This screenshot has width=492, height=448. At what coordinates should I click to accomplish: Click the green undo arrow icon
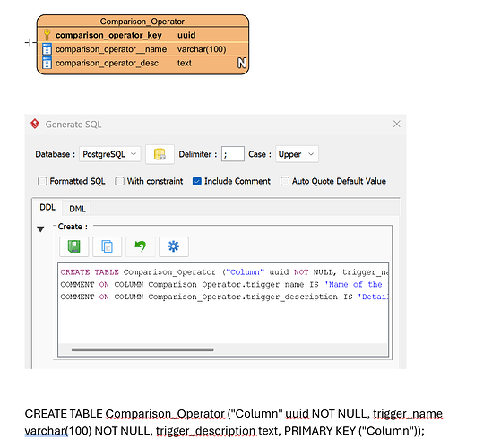pyautogui.click(x=141, y=247)
